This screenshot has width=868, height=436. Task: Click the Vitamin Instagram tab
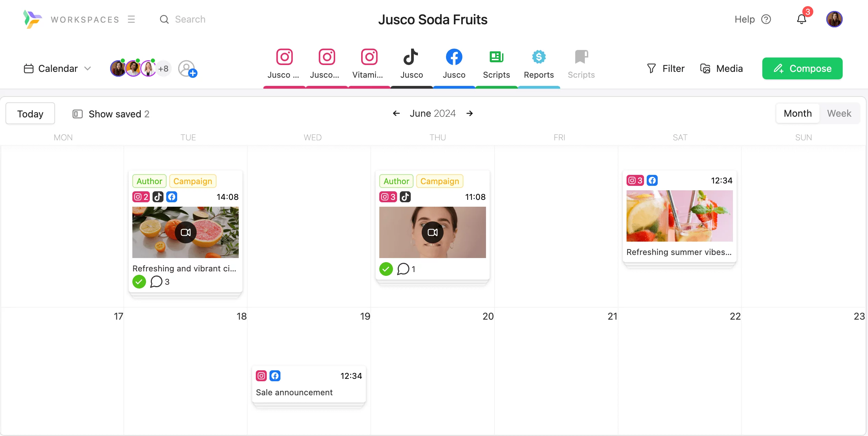[369, 63]
